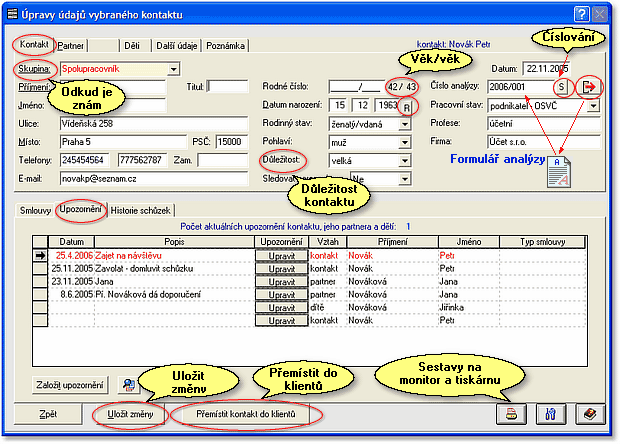Click Přemístit kontakt do klientů button
The width and height of the screenshot is (620, 444).
pyautogui.click(x=246, y=413)
